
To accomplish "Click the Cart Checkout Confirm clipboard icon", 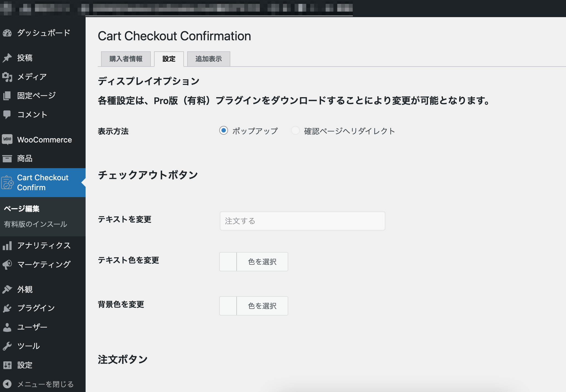I will click(x=7, y=182).
